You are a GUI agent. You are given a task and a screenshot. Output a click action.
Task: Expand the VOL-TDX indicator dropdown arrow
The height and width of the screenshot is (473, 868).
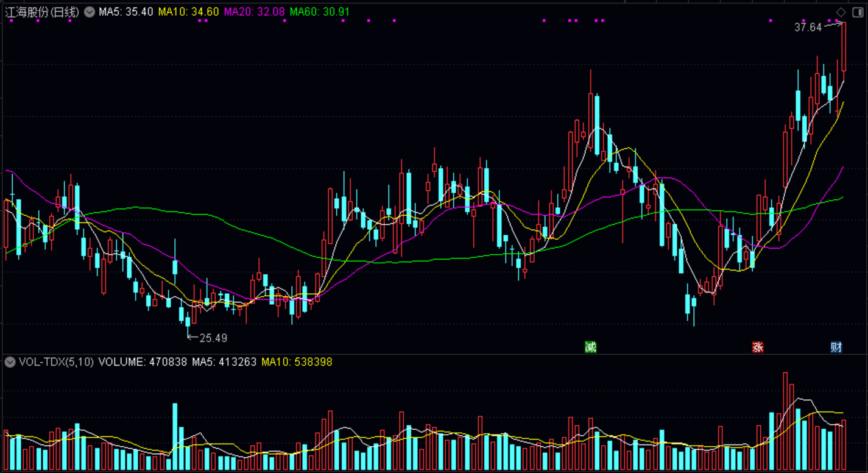coord(10,362)
